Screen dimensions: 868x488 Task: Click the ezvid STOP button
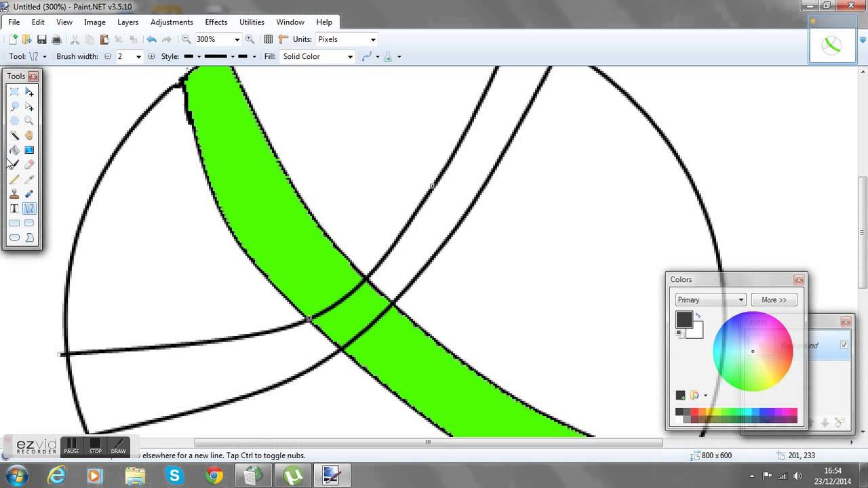pyautogui.click(x=96, y=446)
